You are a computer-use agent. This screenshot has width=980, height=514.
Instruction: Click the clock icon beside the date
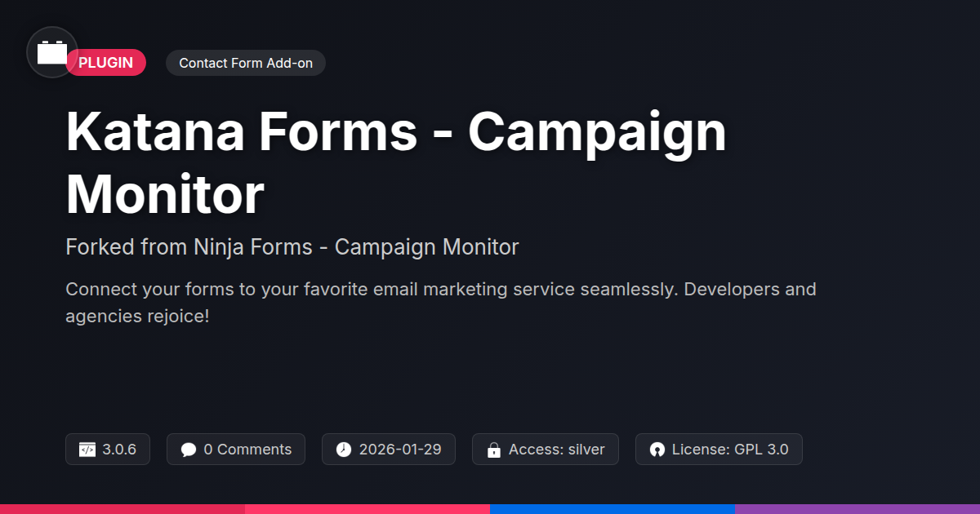(x=344, y=450)
